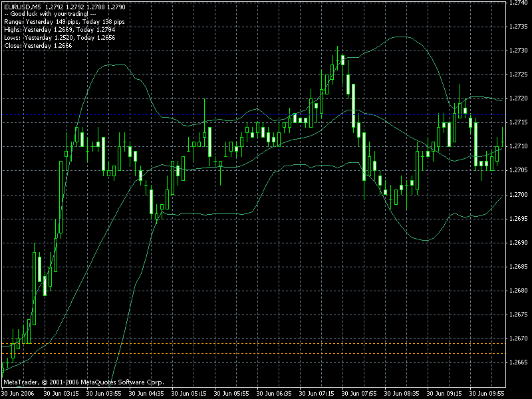532x399 pixels.
Task: Click the '30 Jun 2006' date label
Action: tap(18, 394)
